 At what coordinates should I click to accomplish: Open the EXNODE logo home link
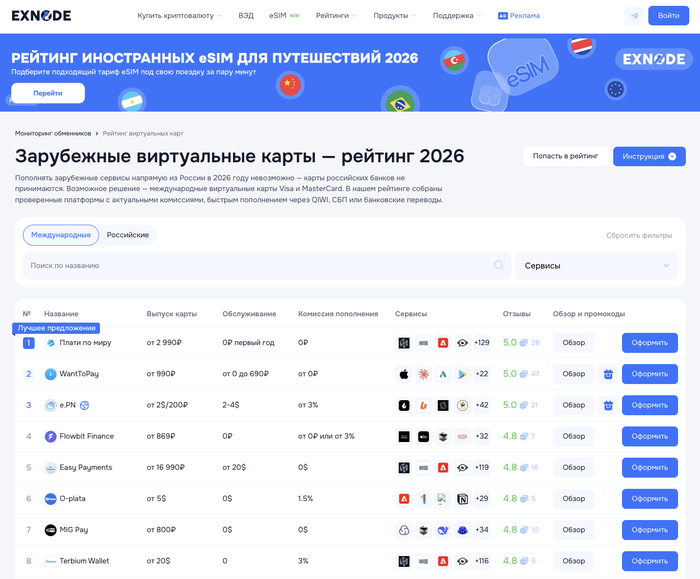coord(41,16)
